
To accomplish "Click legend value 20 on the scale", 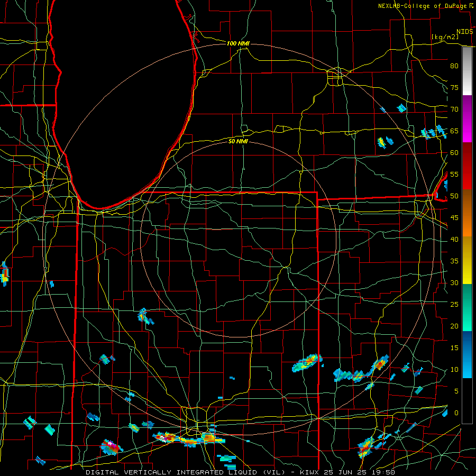I will click(x=454, y=326).
